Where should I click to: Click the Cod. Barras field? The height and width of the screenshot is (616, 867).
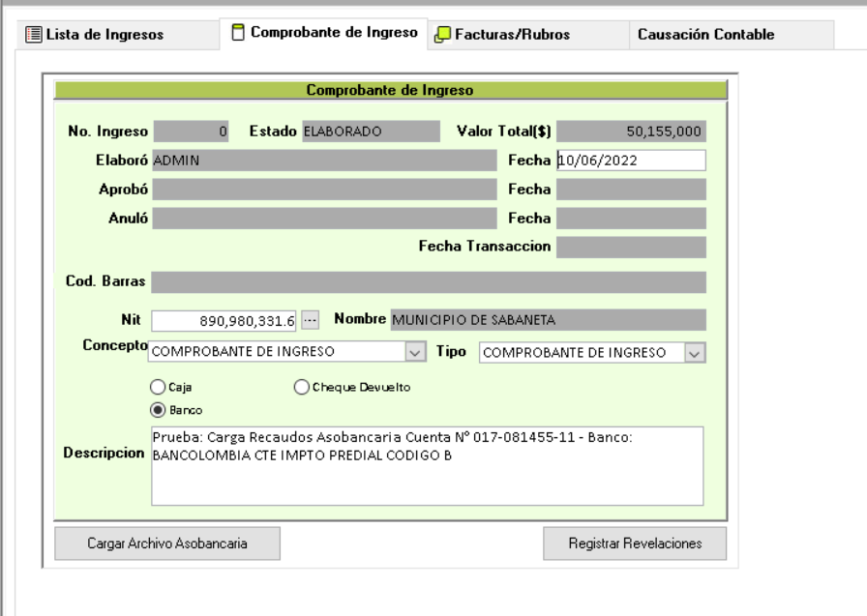point(429,281)
